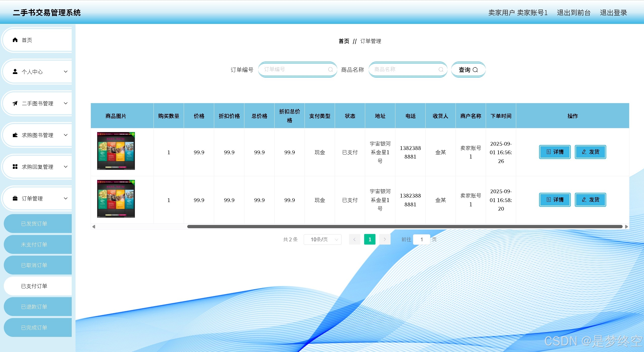Click 发货 for the 16:58:20 order
Viewport: 644px width, 352px height.
tap(590, 200)
